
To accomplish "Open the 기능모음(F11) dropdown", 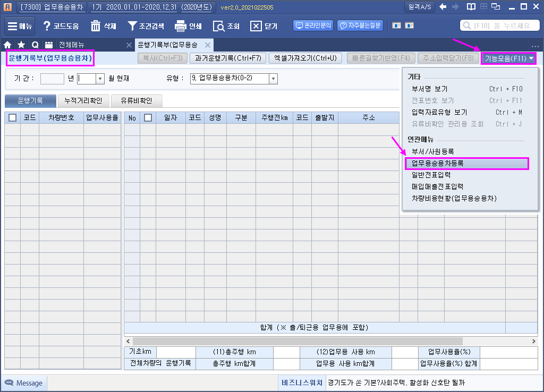I will pyautogui.click(x=508, y=58).
